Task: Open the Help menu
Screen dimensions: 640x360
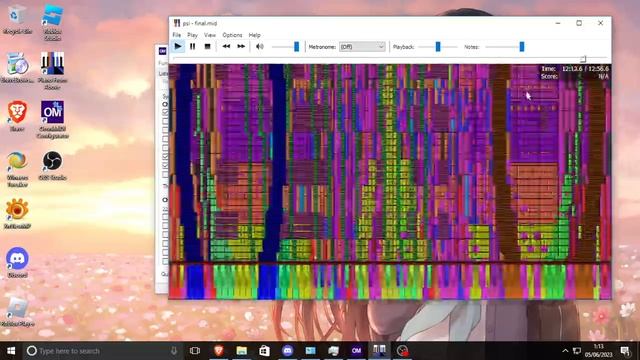Action: coord(255,35)
